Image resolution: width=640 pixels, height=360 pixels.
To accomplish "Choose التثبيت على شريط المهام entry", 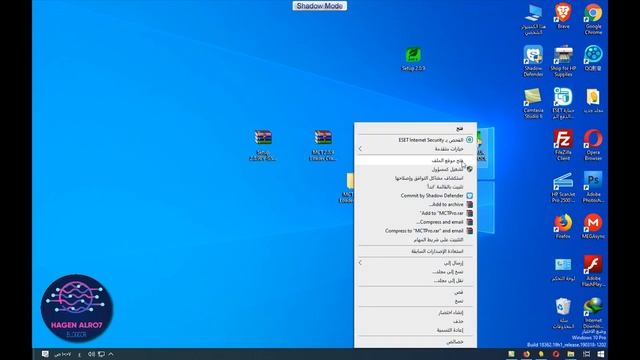I will click(x=416, y=240).
